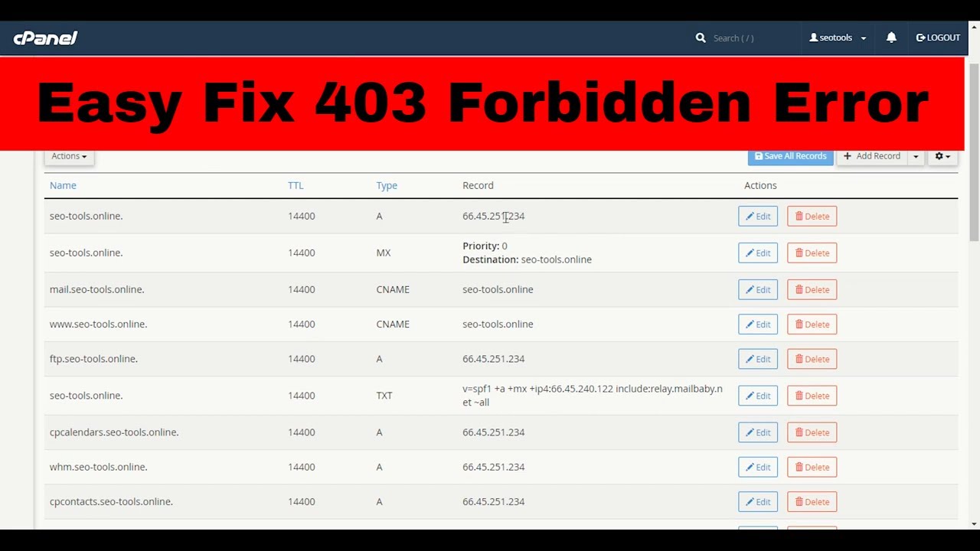The image size is (980, 551).
Task: Click the Record column header
Action: (x=478, y=185)
